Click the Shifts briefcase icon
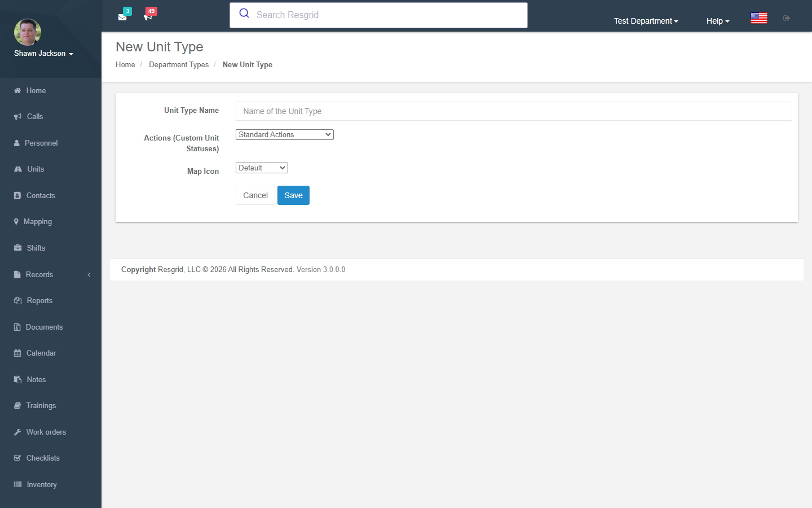 click(x=17, y=248)
